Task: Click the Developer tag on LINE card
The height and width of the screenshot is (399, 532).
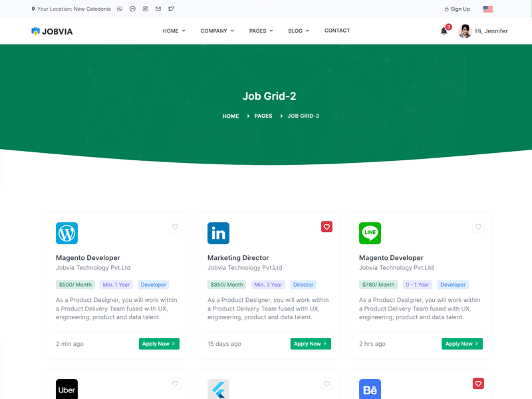Action: click(x=453, y=285)
